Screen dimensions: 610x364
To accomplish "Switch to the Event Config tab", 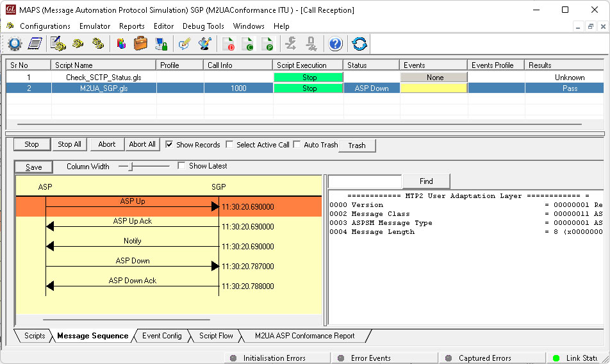I will [162, 336].
